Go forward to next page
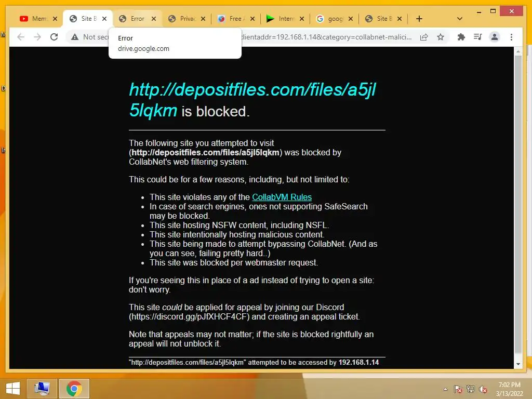 (37, 37)
